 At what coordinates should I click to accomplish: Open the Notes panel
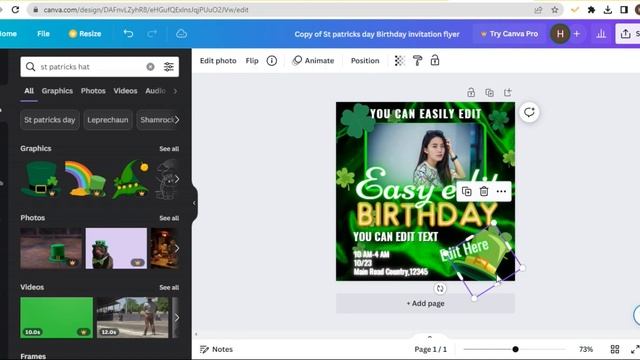point(216,349)
